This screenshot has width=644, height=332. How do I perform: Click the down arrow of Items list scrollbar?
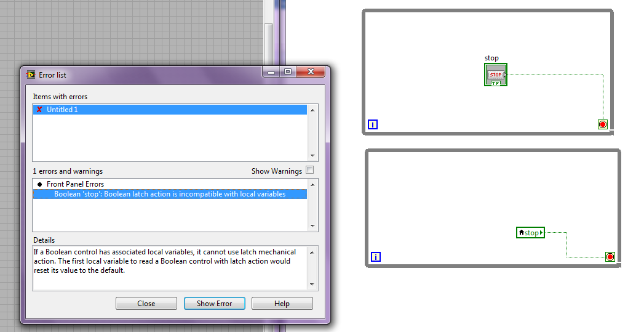[x=312, y=155]
